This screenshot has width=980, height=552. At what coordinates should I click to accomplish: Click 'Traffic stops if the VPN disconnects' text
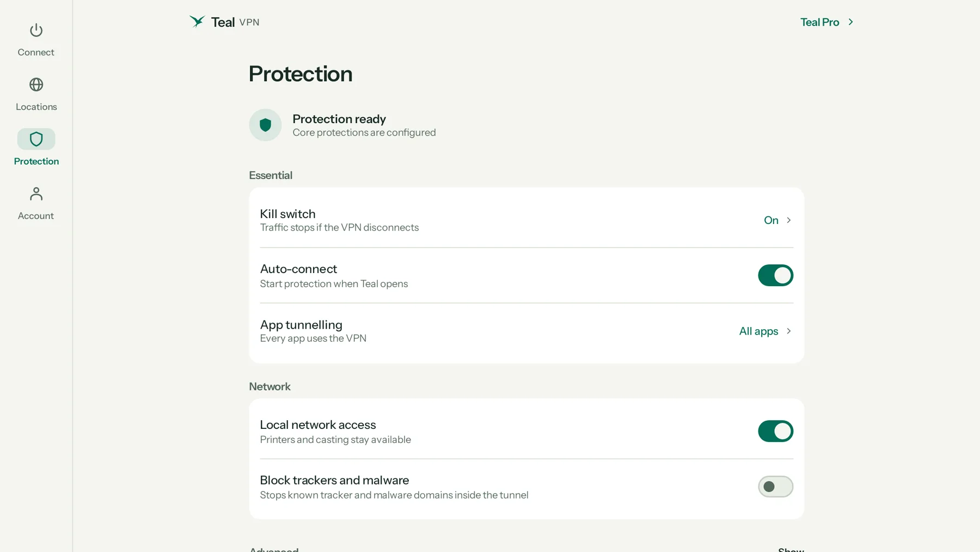[x=339, y=227]
